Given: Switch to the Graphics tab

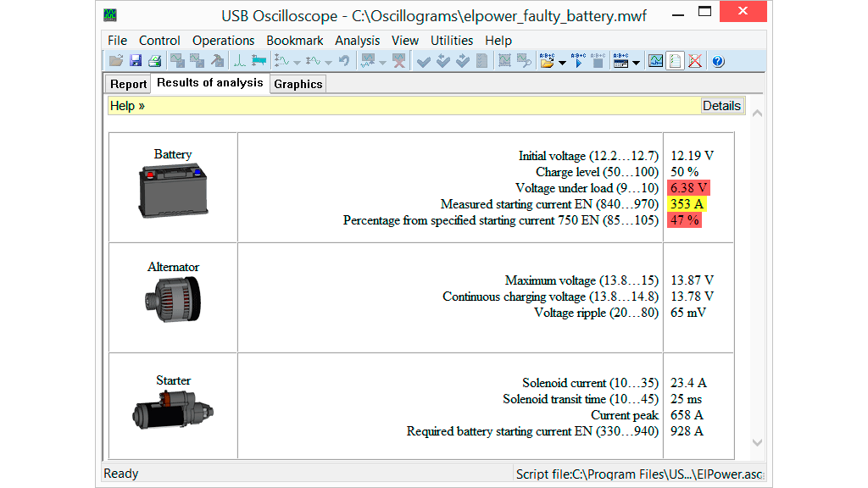Looking at the screenshot, I should (298, 84).
